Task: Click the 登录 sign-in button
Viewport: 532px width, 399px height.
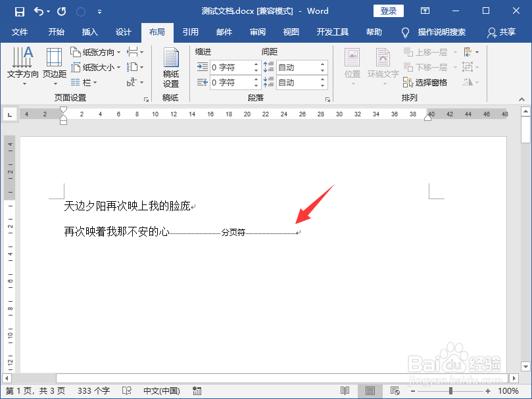Action: click(x=388, y=11)
